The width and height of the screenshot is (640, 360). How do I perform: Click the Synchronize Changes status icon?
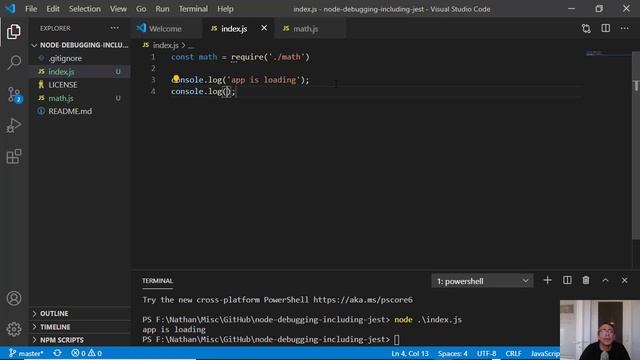[57, 353]
